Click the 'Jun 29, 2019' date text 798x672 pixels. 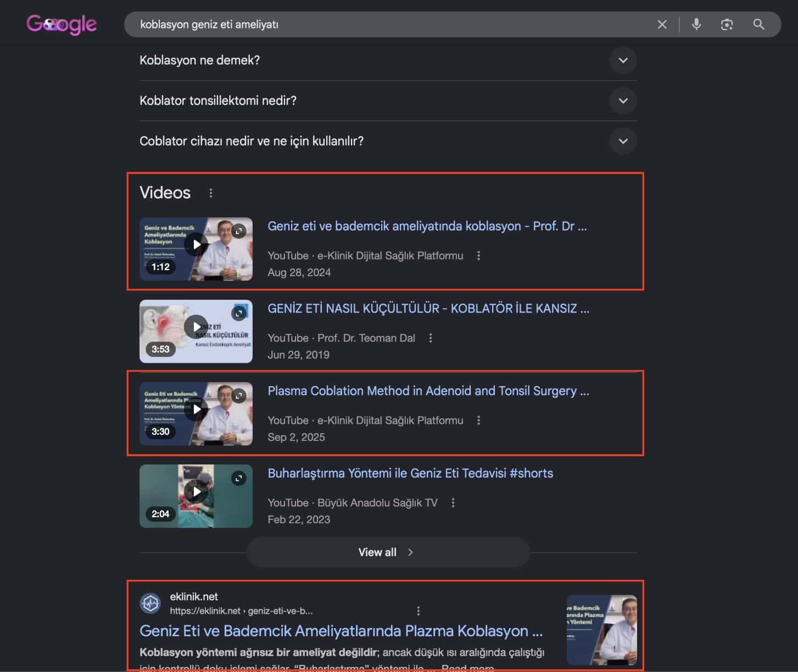pos(298,355)
